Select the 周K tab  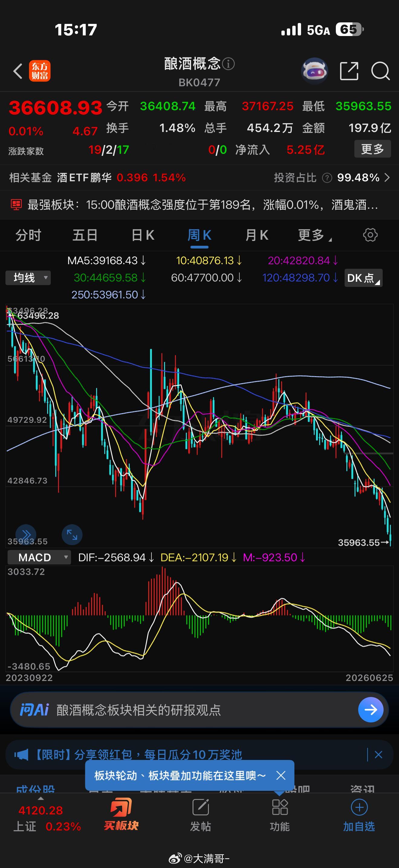(199, 235)
